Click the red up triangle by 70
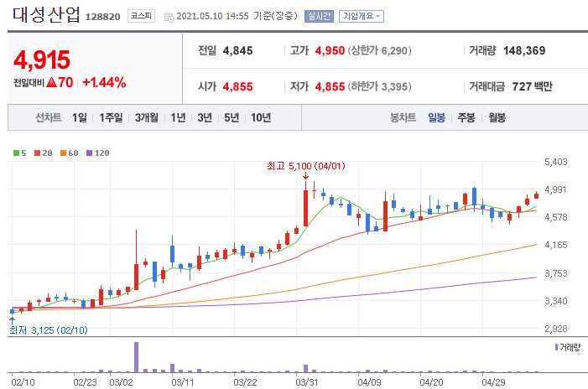This screenshot has width=588, height=389. 52,82
